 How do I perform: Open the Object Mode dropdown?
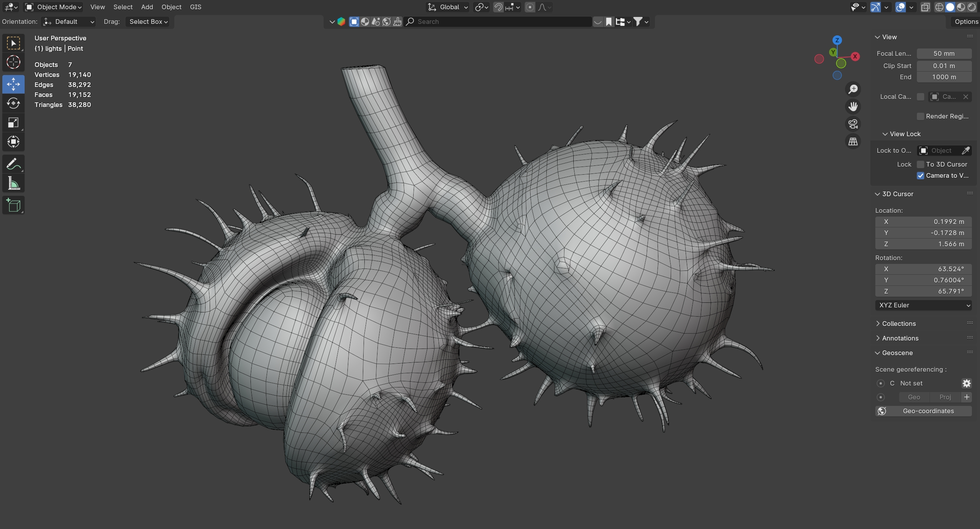54,7
